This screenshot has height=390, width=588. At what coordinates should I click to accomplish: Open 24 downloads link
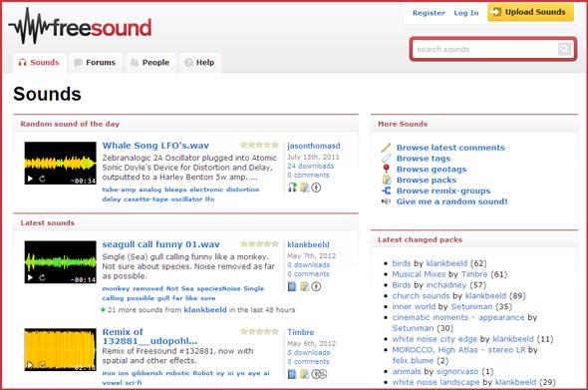pos(311,166)
